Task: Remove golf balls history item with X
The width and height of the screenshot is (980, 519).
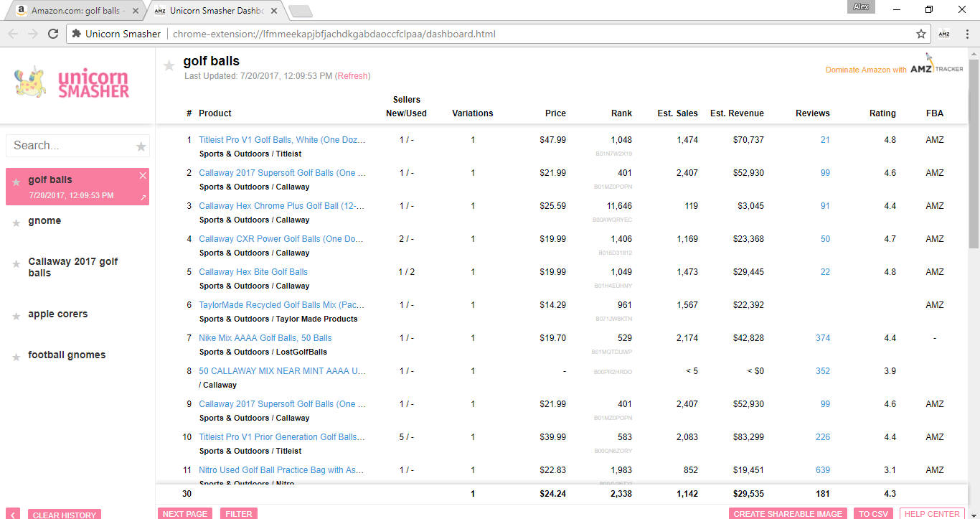Action: 143,176
